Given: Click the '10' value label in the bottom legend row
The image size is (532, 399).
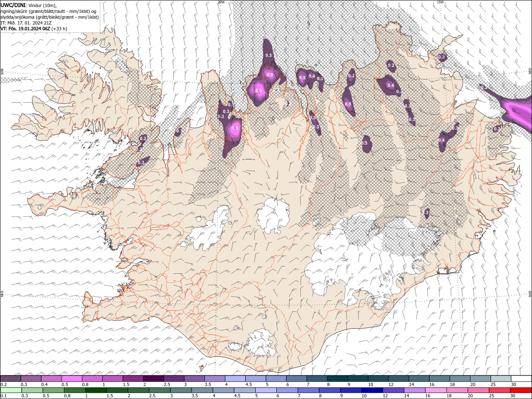Looking at the screenshot, I should click(365, 396).
